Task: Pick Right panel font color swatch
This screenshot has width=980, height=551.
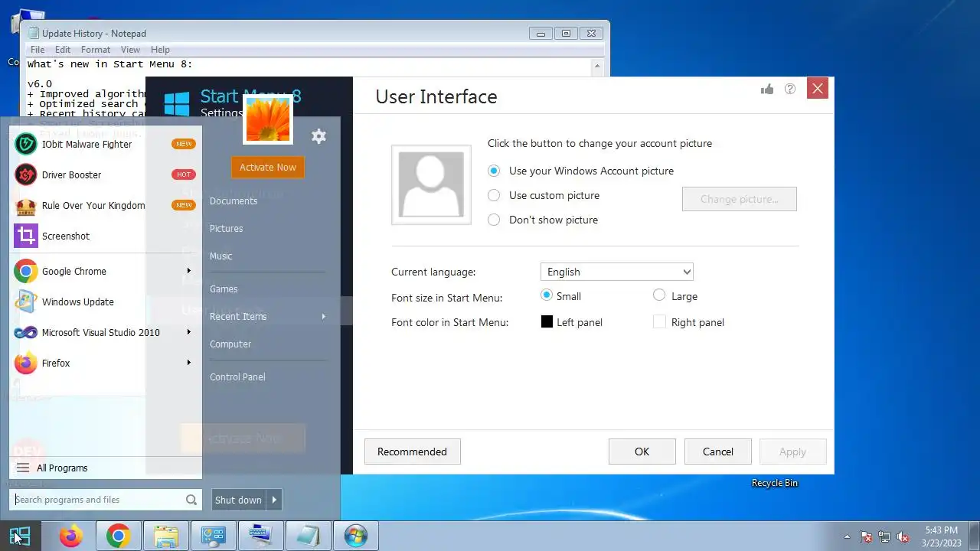Action: click(x=659, y=322)
